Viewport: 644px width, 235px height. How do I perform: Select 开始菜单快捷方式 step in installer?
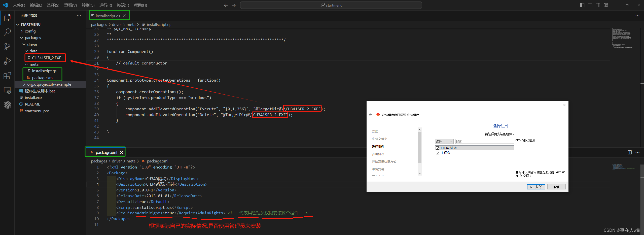tap(384, 161)
